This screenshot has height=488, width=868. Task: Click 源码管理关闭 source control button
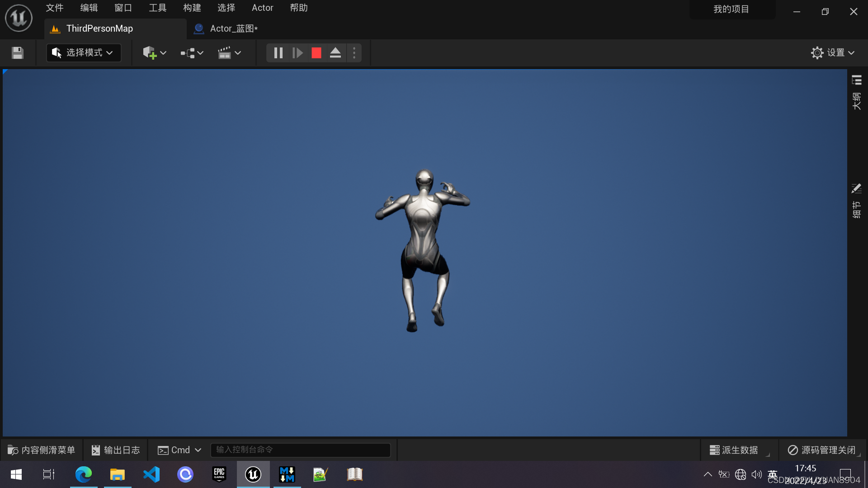point(822,450)
